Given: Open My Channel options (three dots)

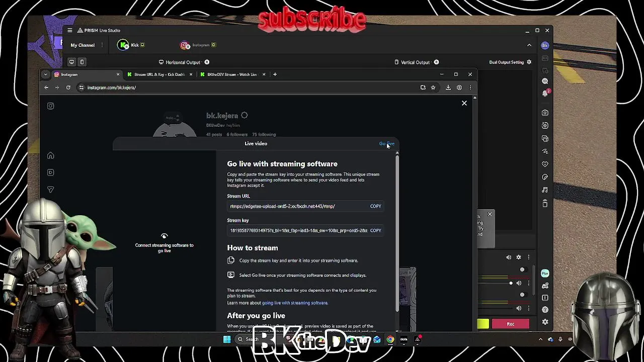Looking at the screenshot, I should pos(102,45).
